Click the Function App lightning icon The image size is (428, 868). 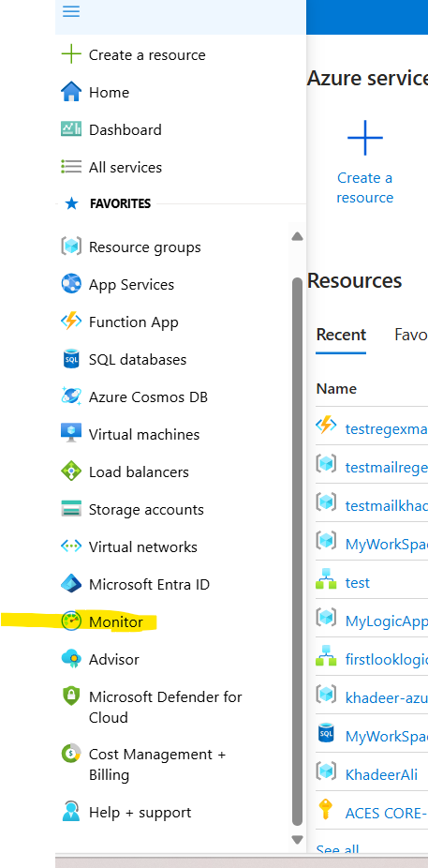pyautogui.click(x=71, y=322)
